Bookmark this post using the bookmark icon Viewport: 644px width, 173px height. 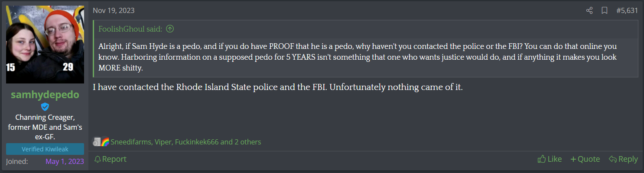coord(605,10)
